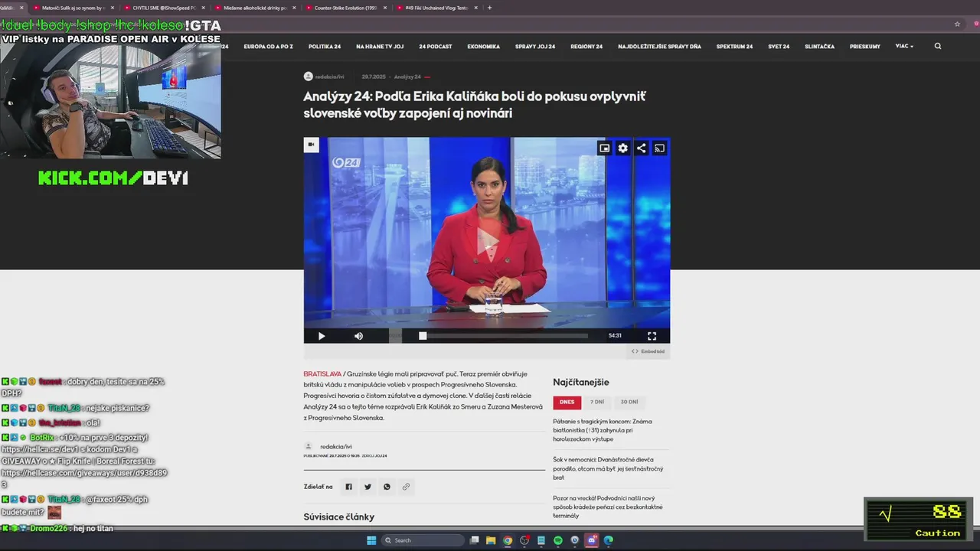Share article on Facebook
Screen dimensions: 980x551
pyautogui.click(x=348, y=487)
